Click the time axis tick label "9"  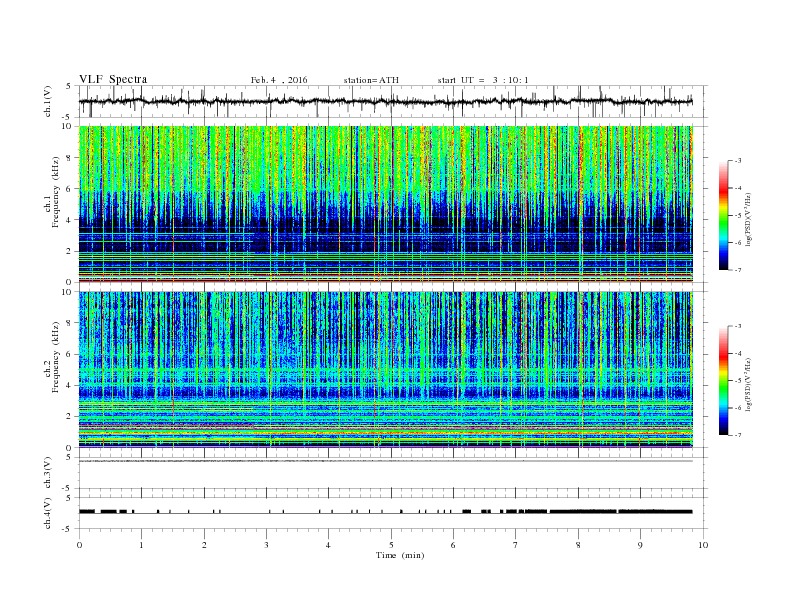(640, 545)
